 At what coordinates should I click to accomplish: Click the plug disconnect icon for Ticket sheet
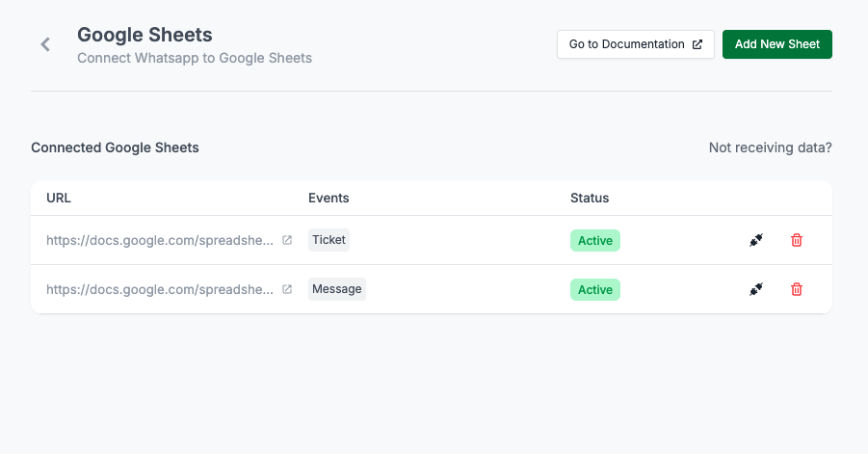(756, 240)
